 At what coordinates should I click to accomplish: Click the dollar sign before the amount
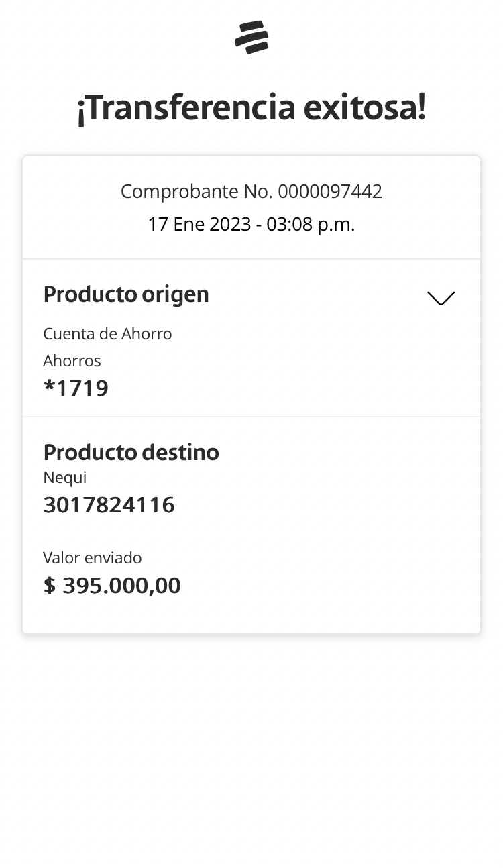click(50, 586)
